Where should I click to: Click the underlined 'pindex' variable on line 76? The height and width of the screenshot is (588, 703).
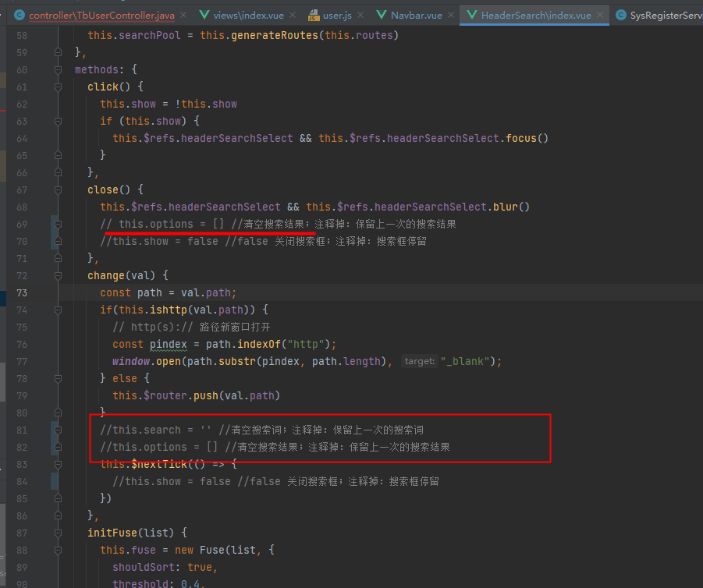tap(168, 344)
